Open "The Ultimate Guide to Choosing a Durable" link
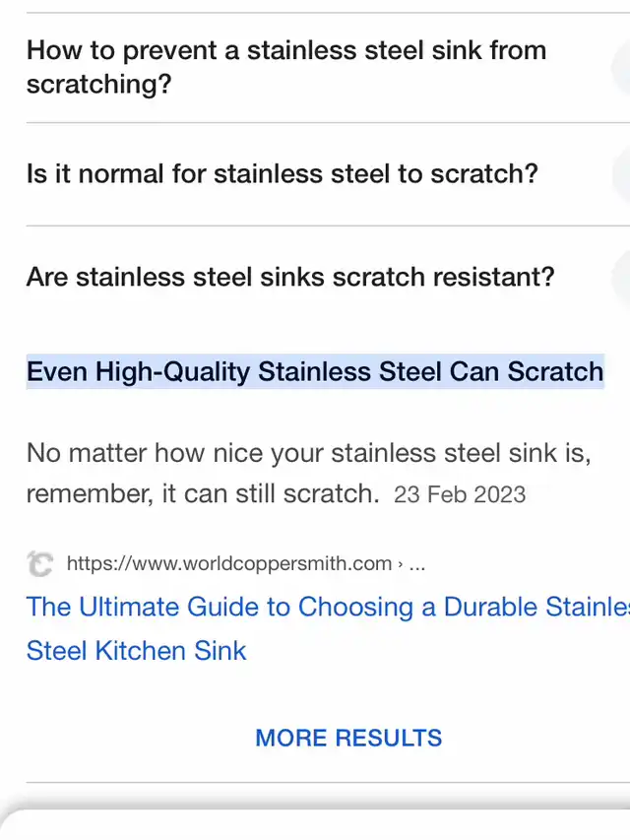This screenshot has height=840, width=630. click(x=328, y=607)
